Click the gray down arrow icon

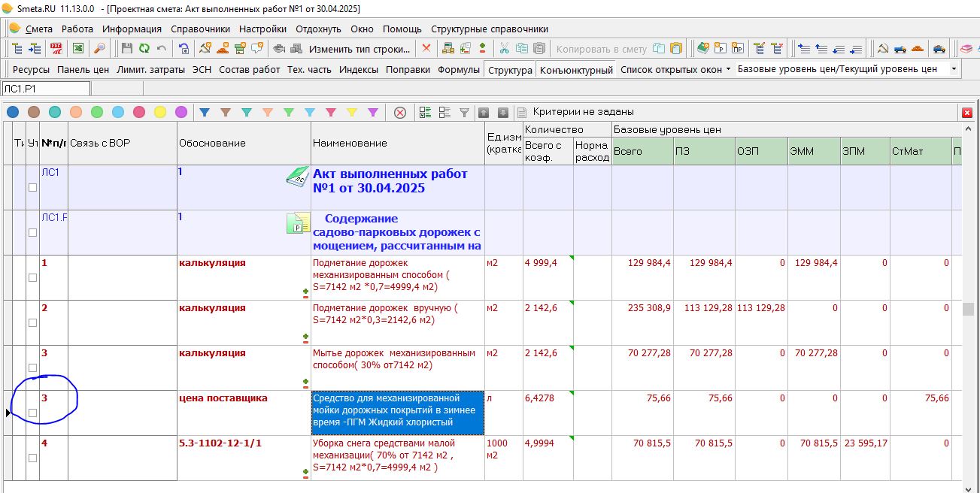point(503,113)
